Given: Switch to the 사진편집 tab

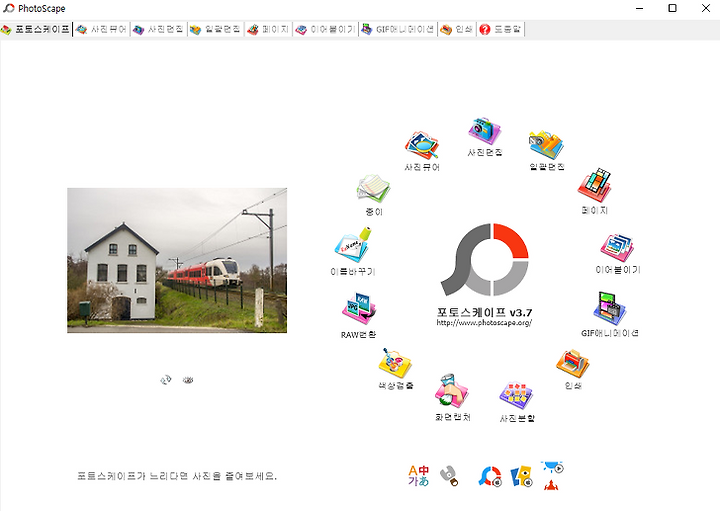Looking at the screenshot, I should tap(159, 29).
